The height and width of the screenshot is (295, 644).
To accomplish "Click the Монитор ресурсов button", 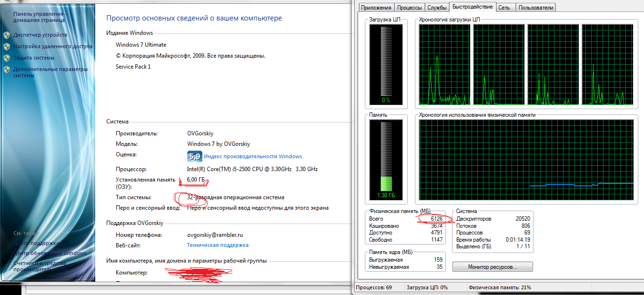I will (493, 267).
